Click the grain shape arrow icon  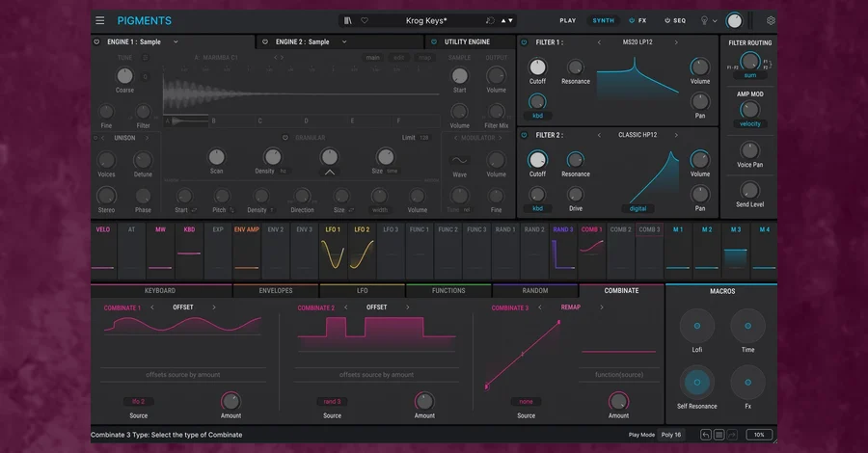pos(330,172)
